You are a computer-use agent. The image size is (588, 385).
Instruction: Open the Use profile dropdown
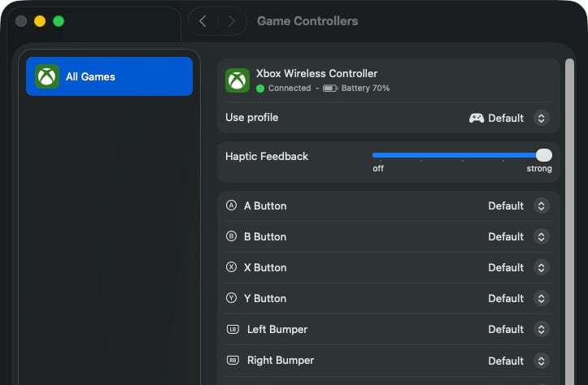[541, 118]
